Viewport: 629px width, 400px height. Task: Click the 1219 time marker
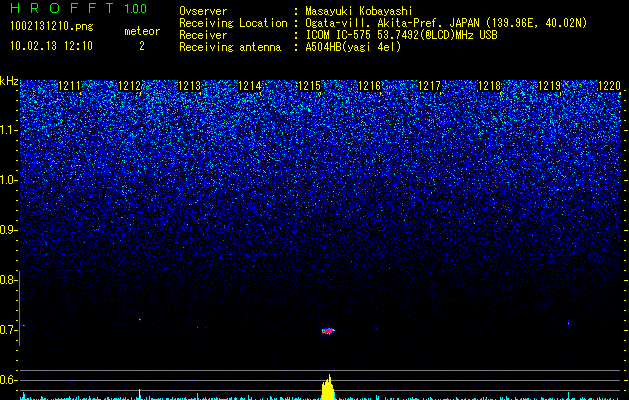(549, 86)
